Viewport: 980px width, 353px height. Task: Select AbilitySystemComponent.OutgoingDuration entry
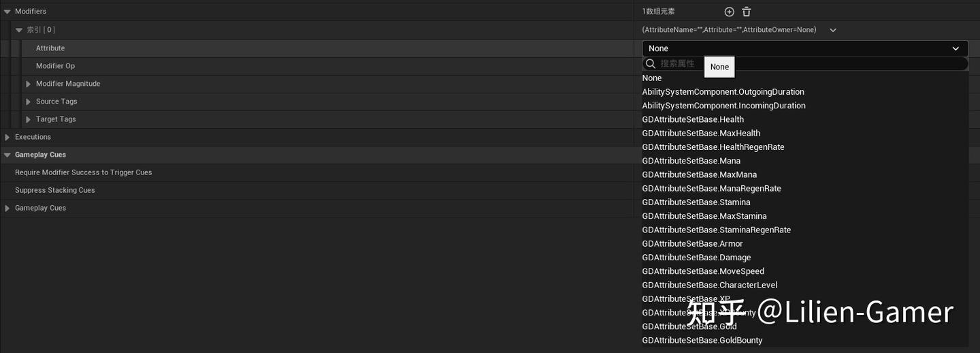tap(723, 92)
